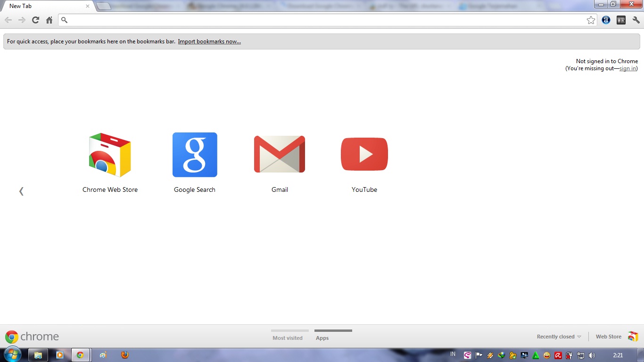Click Import bookmarks now link
The height and width of the screenshot is (362, 644).
pos(209,41)
